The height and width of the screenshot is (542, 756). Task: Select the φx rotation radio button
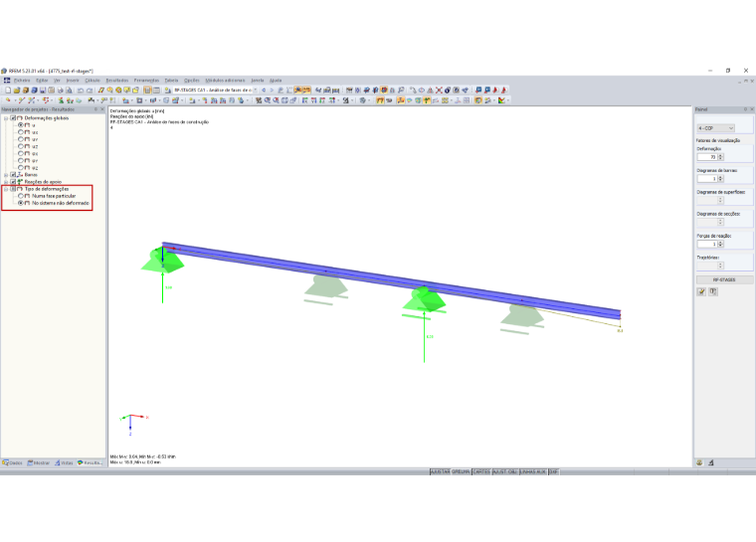[21, 153]
